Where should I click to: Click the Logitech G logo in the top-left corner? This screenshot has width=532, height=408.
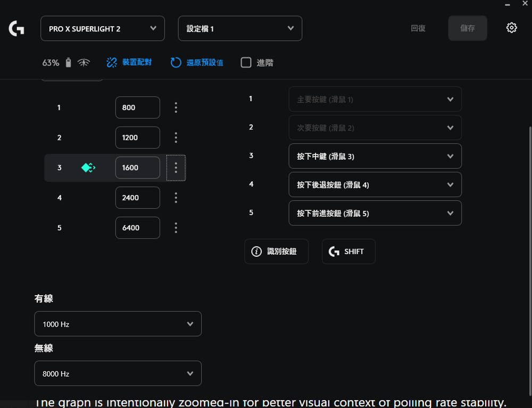pyautogui.click(x=16, y=28)
